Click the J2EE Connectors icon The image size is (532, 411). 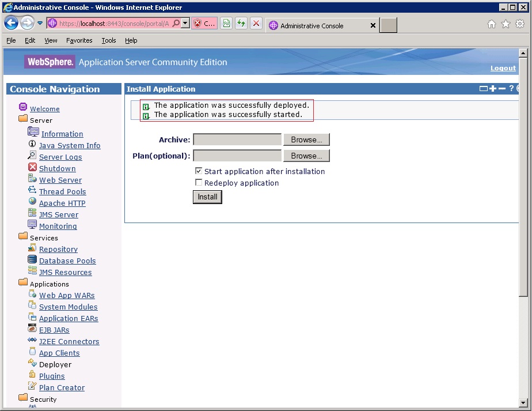pyautogui.click(x=32, y=340)
